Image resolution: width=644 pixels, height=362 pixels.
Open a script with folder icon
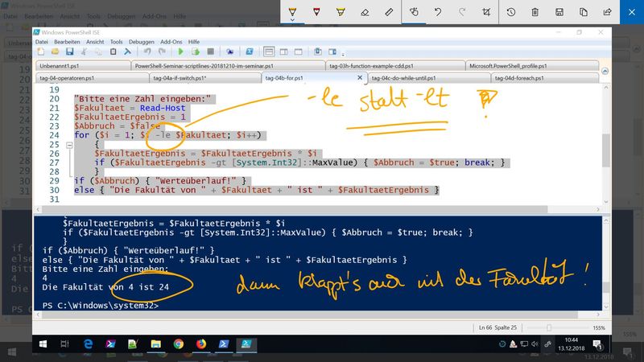(x=55, y=51)
